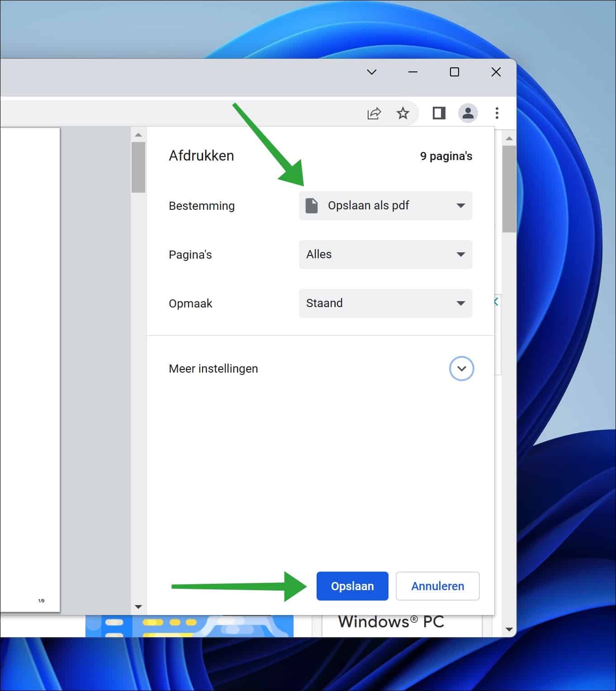Image resolution: width=616 pixels, height=691 pixels.
Task: Bookmark this page with the star icon
Action: [x=403, y=113]
